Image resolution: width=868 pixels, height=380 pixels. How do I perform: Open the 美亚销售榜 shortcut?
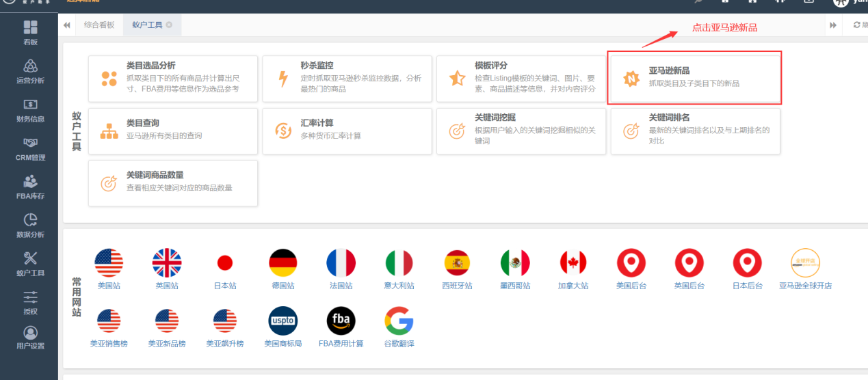tap(109, 327)
